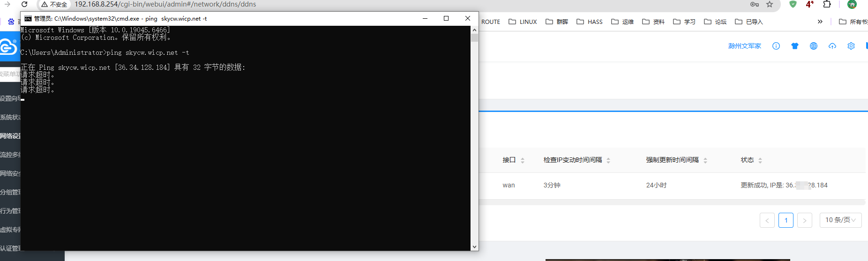Viewport: 868px width, 261px height.
Task: Click the cloud upload icon
Action: point(832,46)
